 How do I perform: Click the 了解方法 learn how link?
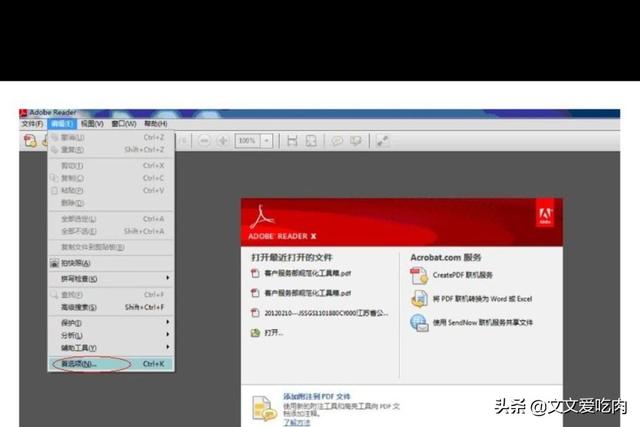point(297,423)
